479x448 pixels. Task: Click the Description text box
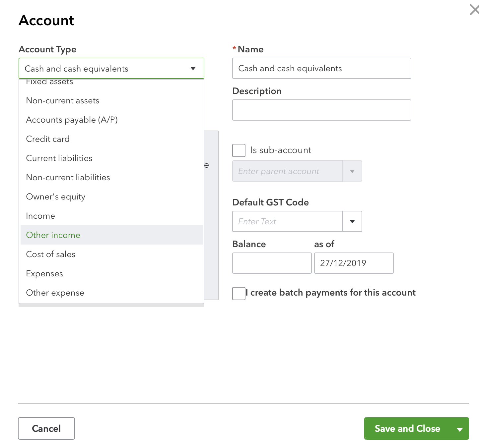(321, 110)
